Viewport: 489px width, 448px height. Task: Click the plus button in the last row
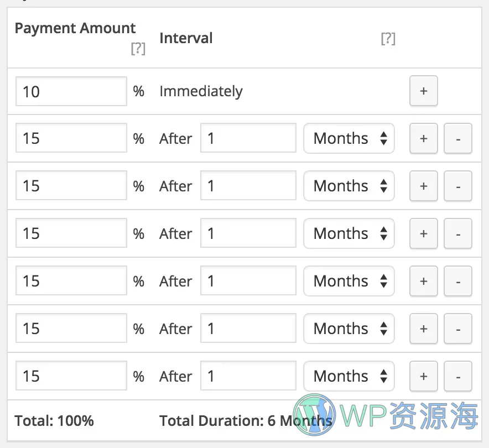(424, 376)
